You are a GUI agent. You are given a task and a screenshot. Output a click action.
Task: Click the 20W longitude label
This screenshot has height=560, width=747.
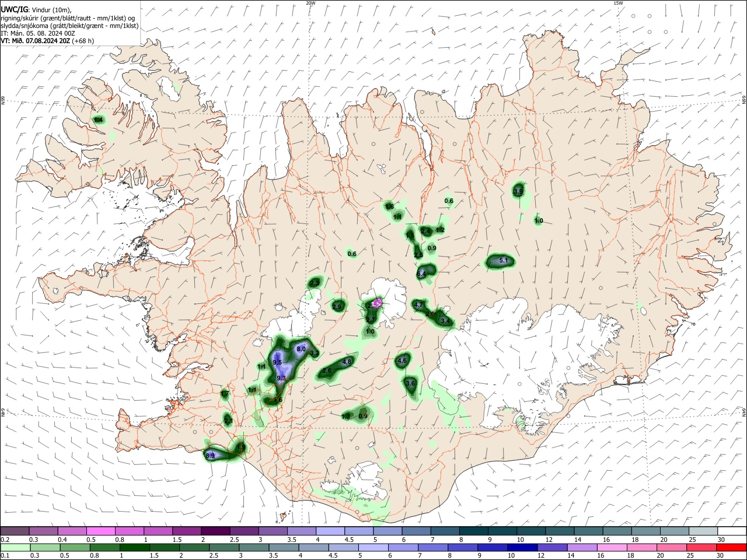(310, 3)
